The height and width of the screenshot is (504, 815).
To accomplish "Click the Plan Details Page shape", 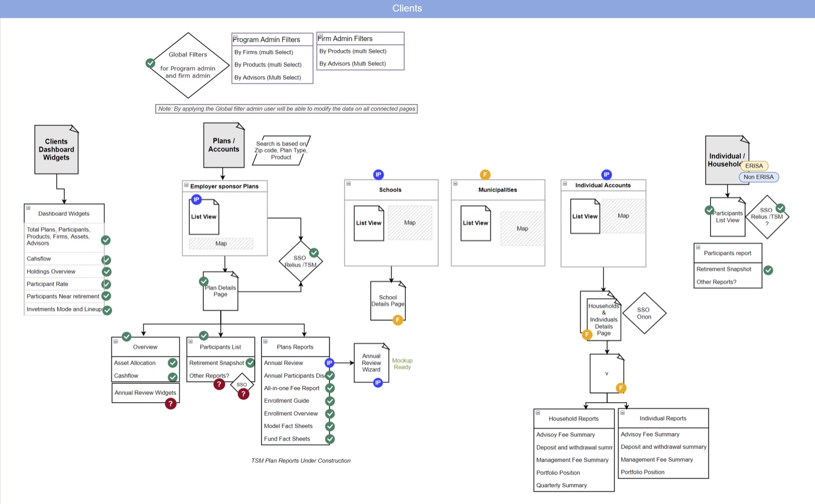I will click(221, 290).
